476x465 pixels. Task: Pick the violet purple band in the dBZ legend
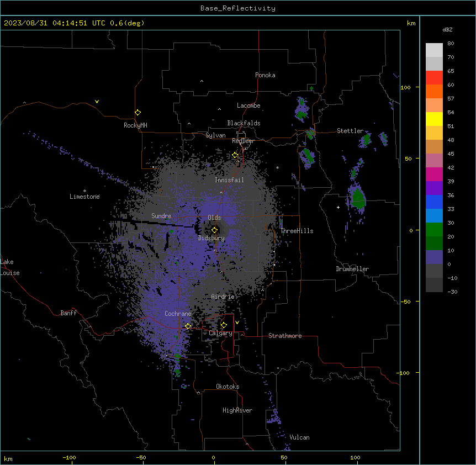point(434,188)
